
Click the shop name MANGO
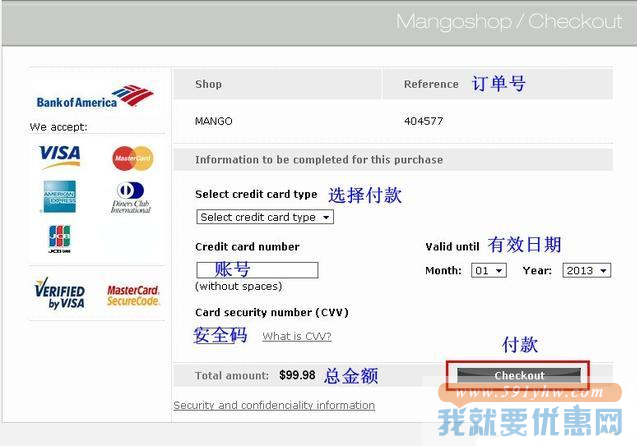coord(214,121)
